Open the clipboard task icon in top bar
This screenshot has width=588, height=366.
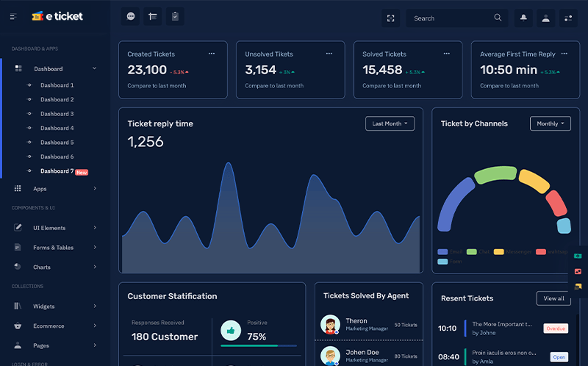(x=175, y=16)
